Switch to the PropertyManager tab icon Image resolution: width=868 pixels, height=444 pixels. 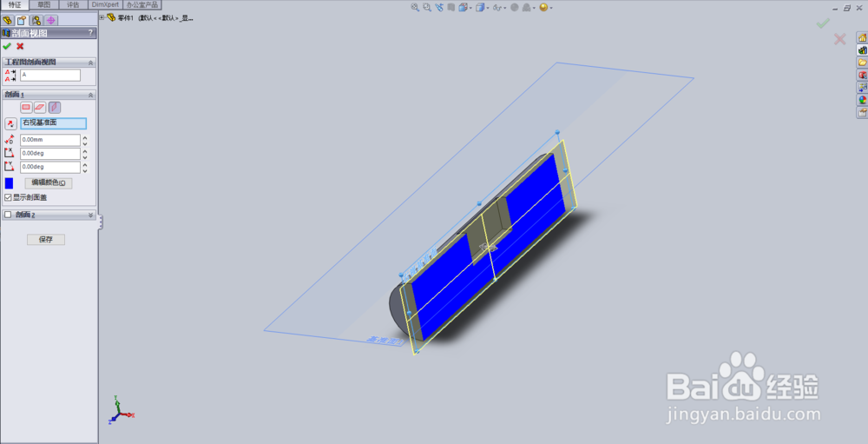pos(23,21)
